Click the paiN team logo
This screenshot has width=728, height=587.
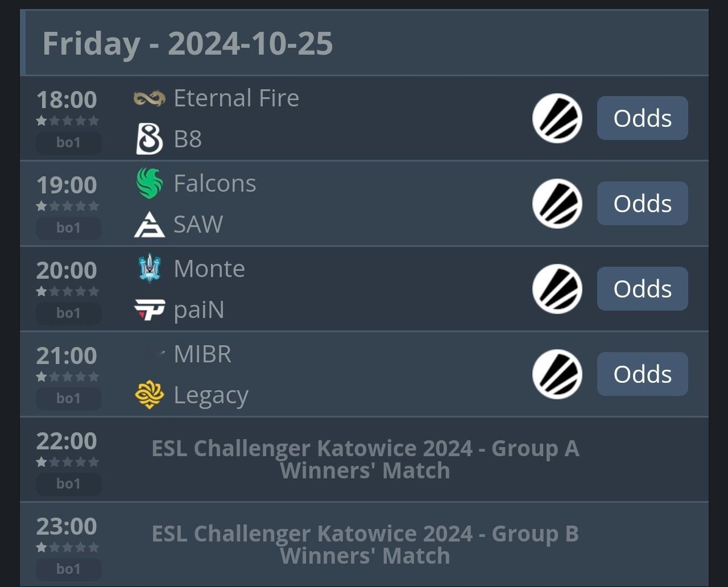pyautogui.click(x=150, y=310)
